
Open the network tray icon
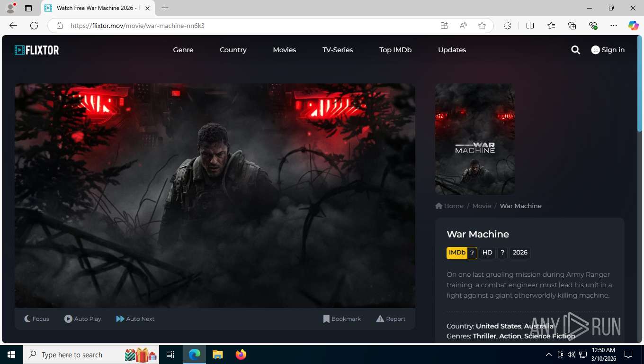click(583, 355)
